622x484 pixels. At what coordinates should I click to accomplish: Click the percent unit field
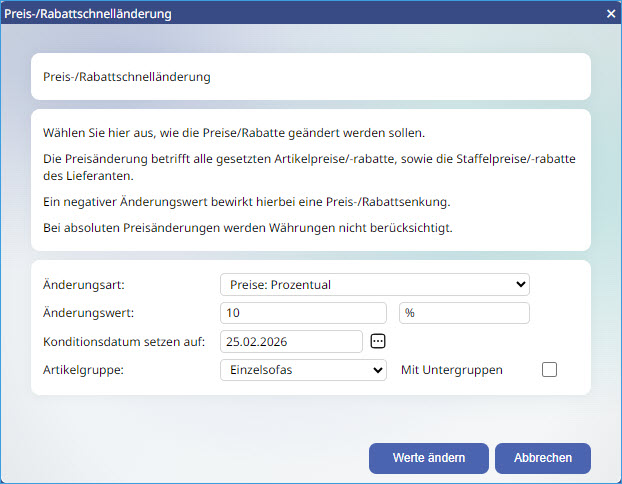(x=464, y=313)
